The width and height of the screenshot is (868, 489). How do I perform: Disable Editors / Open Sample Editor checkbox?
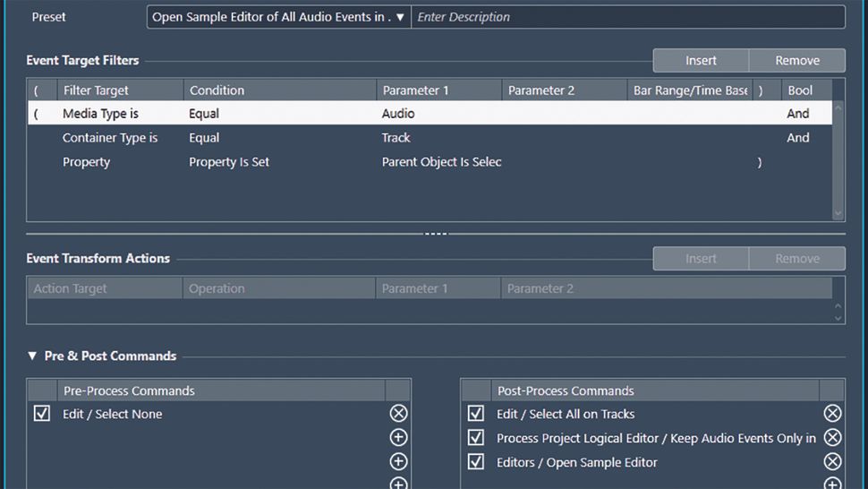coord(475,462)
